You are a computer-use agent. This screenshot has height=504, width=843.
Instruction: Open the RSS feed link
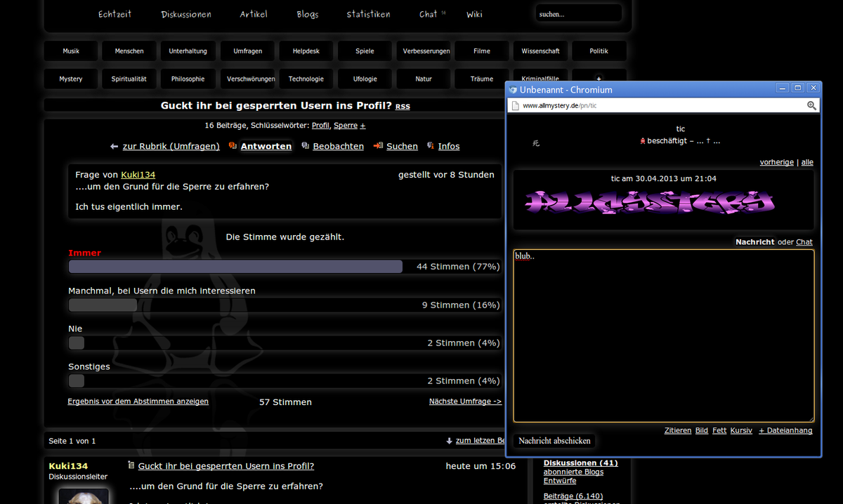(x=403, y=107)
